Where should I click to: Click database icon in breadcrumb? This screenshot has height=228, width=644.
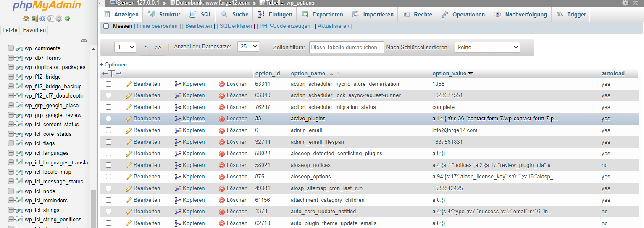172,3
